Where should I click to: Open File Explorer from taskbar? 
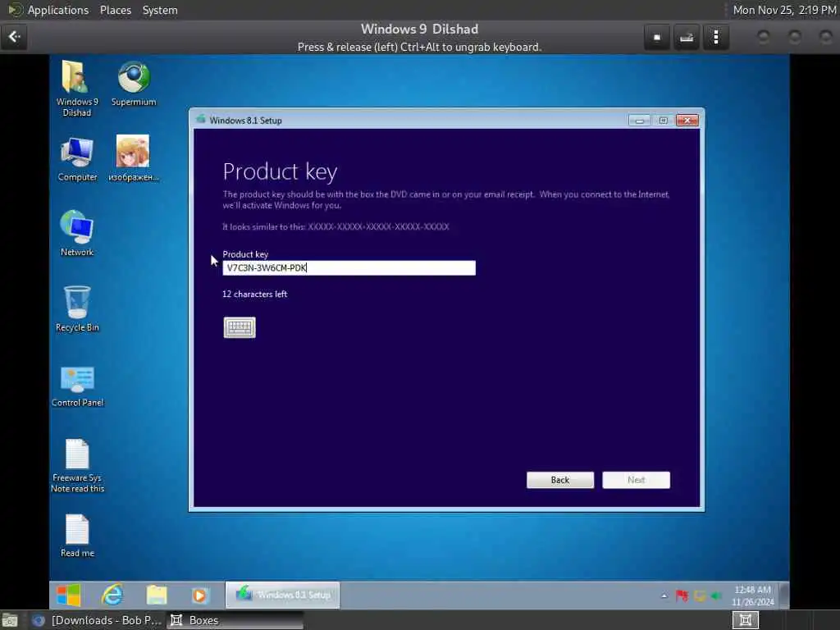(x=157, y=595)
